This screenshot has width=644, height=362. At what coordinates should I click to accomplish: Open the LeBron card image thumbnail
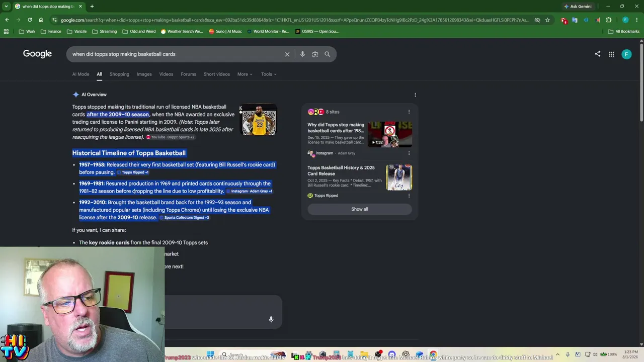pos(259,120)
